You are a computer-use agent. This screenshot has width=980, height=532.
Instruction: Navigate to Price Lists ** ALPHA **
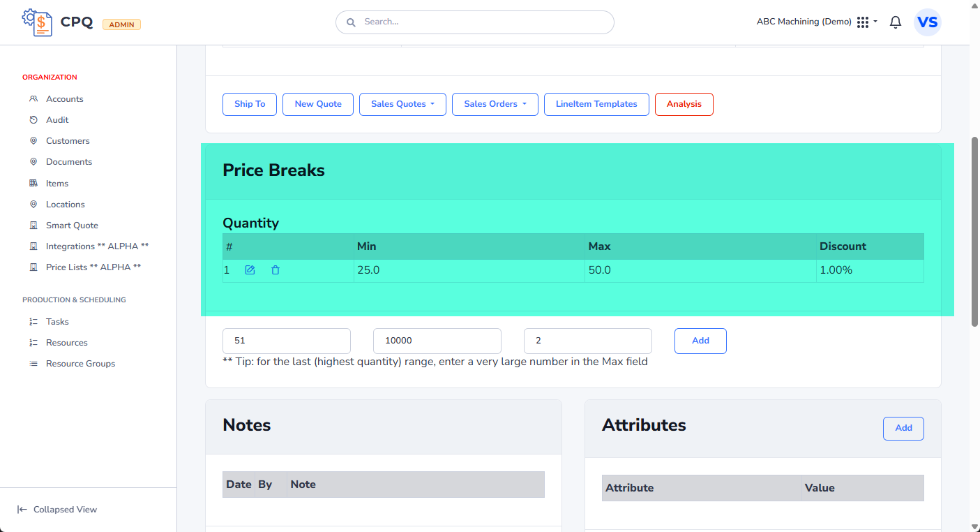click(x=93, y=267)
